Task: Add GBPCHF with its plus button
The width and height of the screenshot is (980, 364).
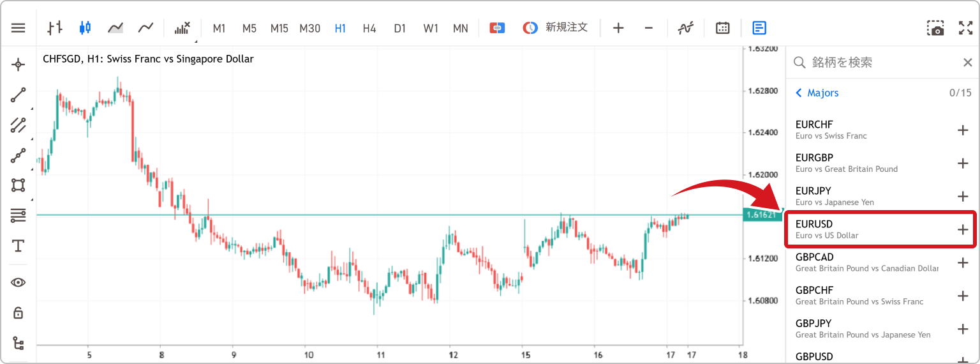Action: 963,296
